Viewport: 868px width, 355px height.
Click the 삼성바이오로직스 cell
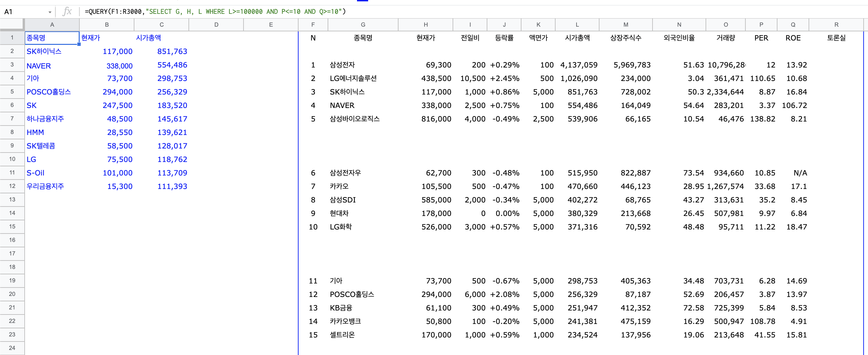[363, 119]
